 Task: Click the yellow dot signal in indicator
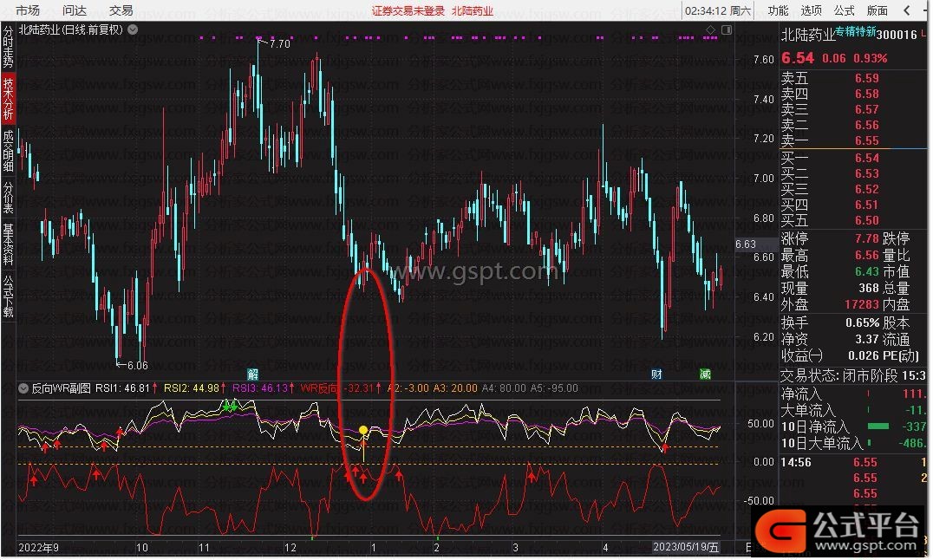click(x=363, y=430)
